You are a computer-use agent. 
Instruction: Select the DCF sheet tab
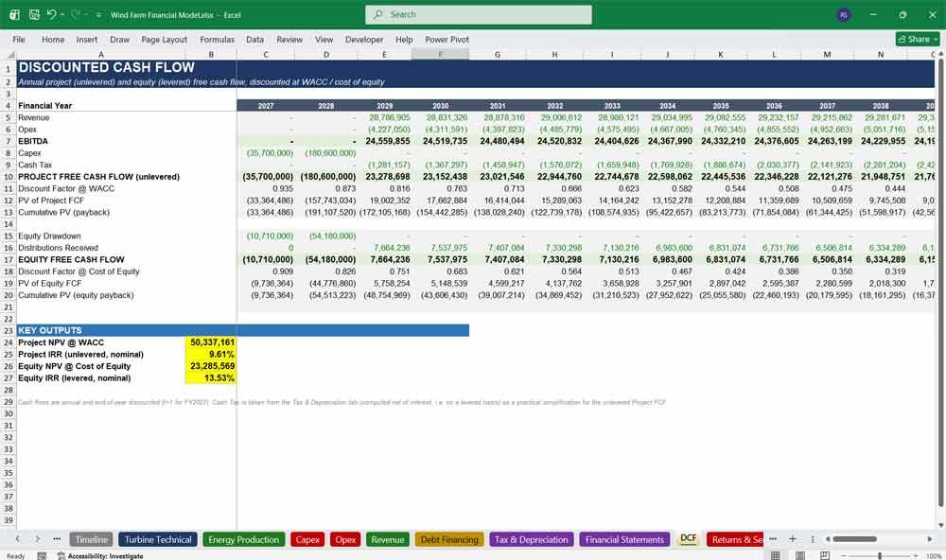click(x=688, y=539)
